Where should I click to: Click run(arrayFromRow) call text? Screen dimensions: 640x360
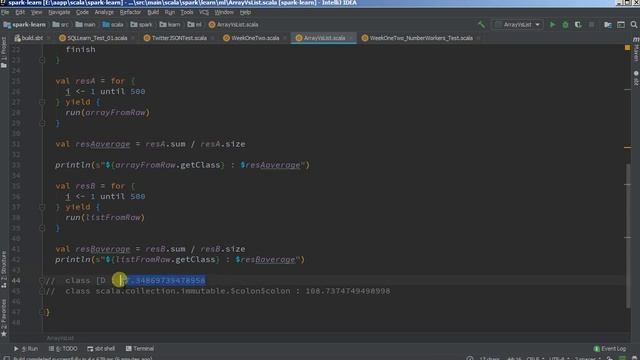(x=107, y=112)
